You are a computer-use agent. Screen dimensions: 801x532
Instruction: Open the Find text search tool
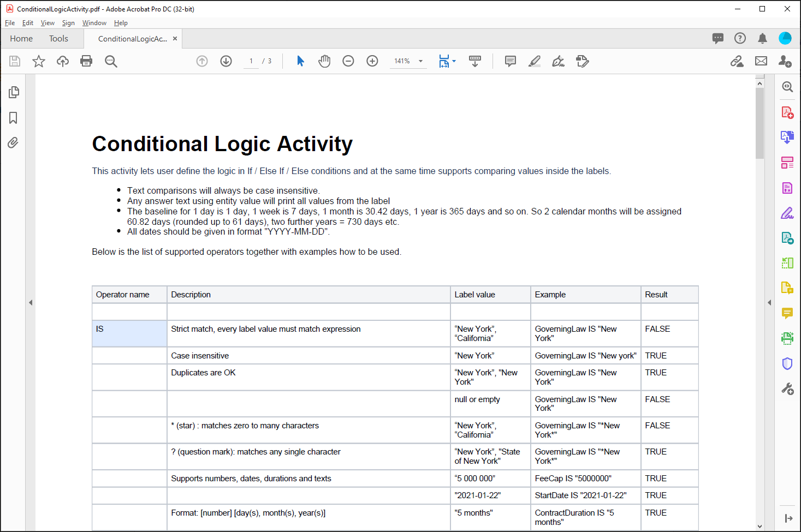click(x=111, y=61)
